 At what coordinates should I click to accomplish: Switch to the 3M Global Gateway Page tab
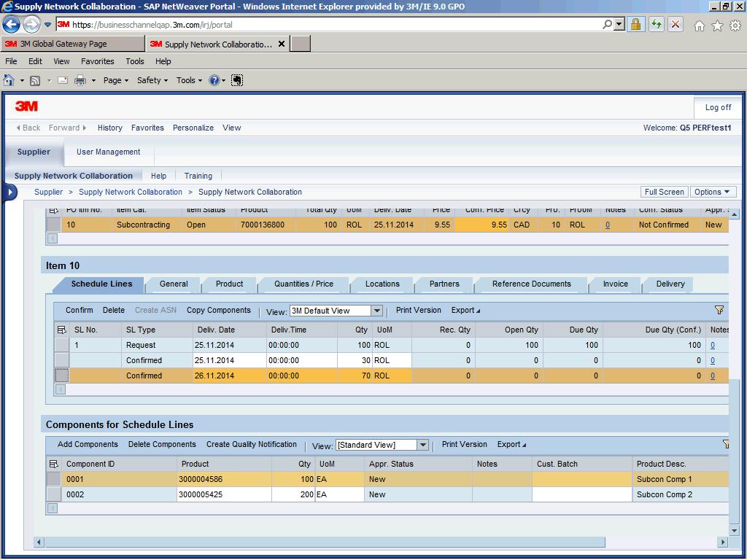pos(72,44)
